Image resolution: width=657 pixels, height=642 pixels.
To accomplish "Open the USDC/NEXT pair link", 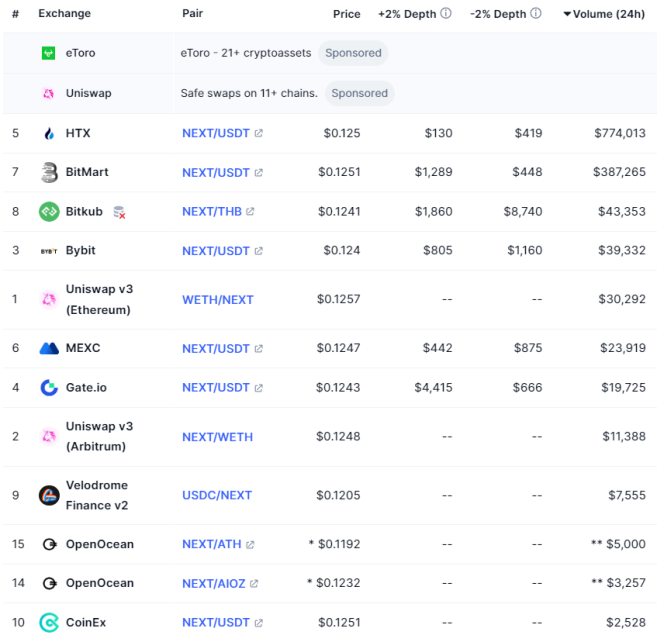I will click(217, 495).
